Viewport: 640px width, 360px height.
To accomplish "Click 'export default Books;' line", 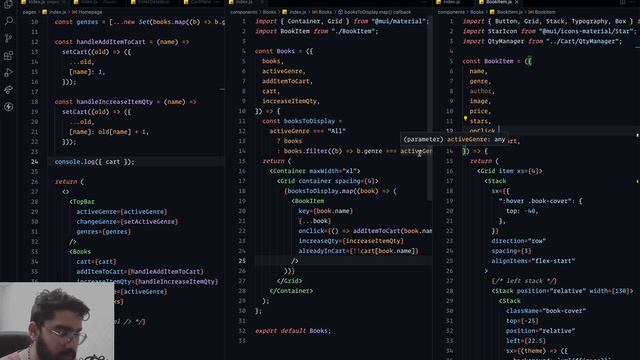I will pyautogui.click(x=293, y=331).
